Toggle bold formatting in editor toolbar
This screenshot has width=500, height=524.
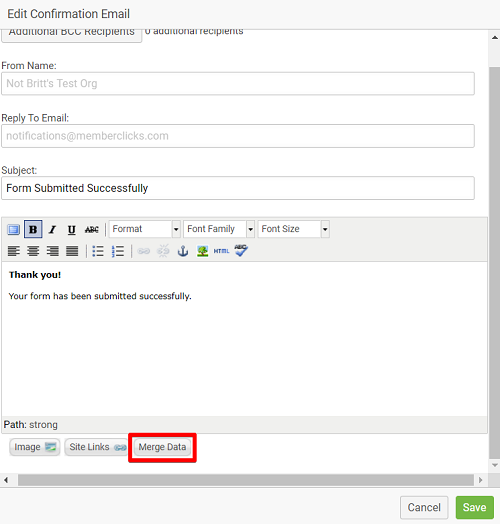(x=33, y=229)
